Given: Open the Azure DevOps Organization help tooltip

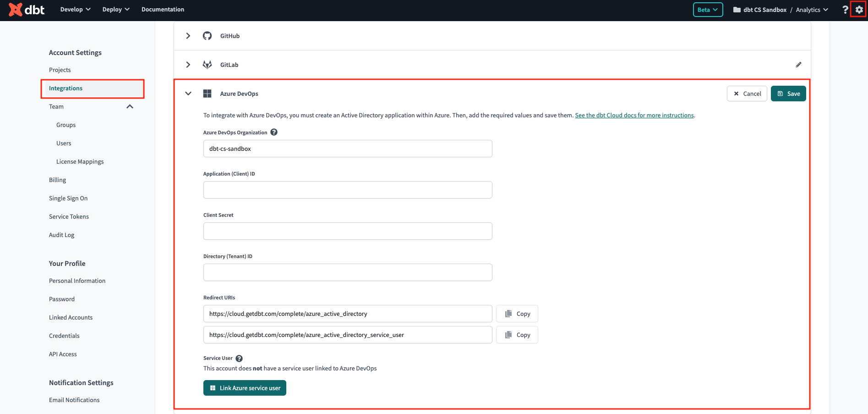Looking at the screenshot, I should 274,132.
